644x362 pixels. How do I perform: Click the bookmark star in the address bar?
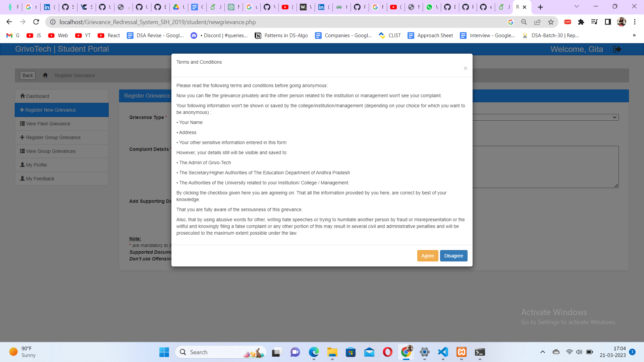[551, 22]
